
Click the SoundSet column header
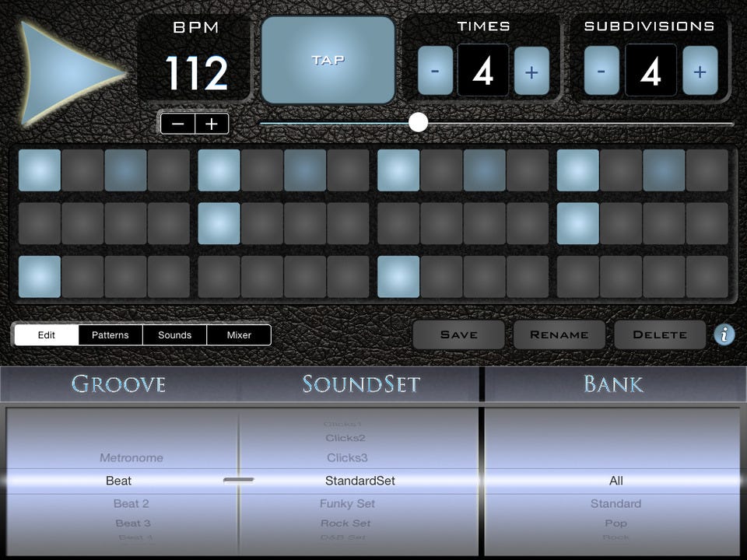pos(361,383)
